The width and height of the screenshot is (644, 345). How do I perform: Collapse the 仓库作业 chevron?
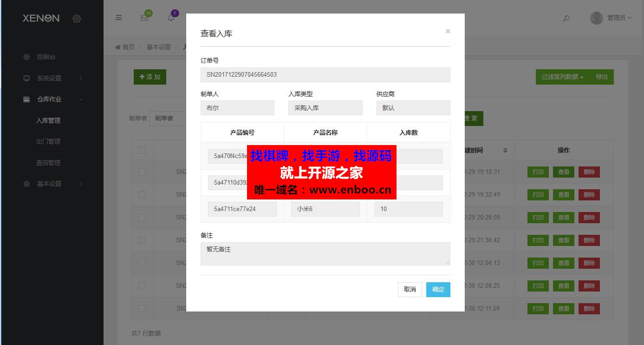pyautogui.click(x=81, y=99)
